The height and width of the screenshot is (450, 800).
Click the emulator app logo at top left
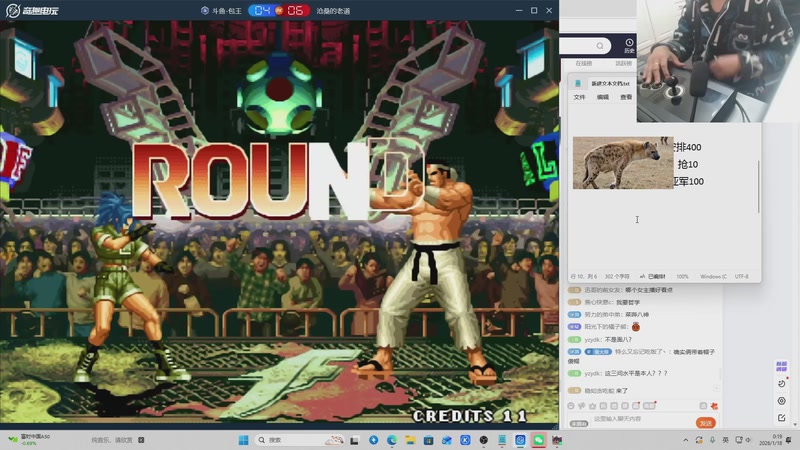[13, 10]
